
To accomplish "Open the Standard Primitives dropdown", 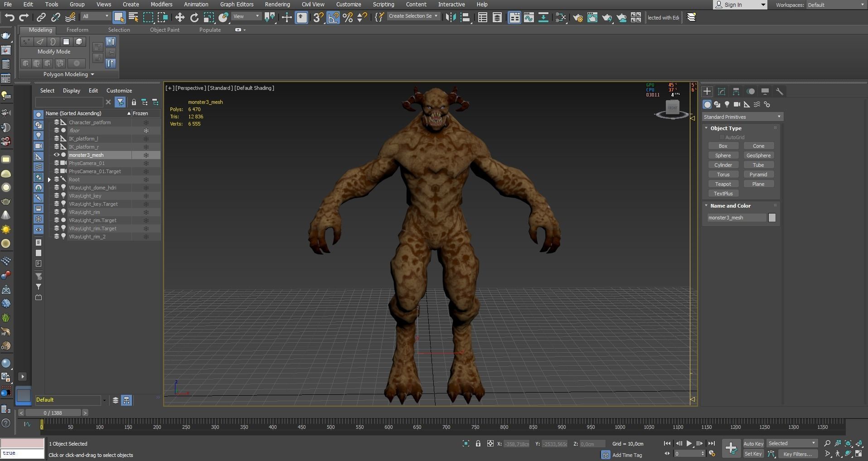I will tap(742, 117).
